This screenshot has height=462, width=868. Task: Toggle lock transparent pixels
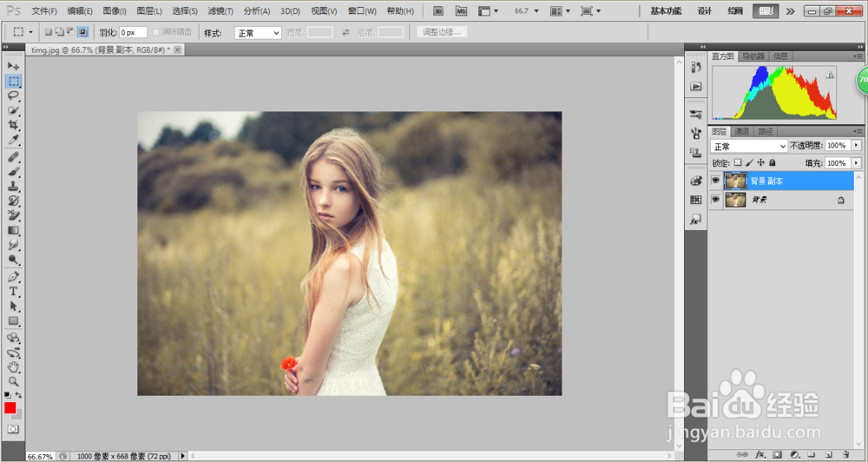pos(738,163)
